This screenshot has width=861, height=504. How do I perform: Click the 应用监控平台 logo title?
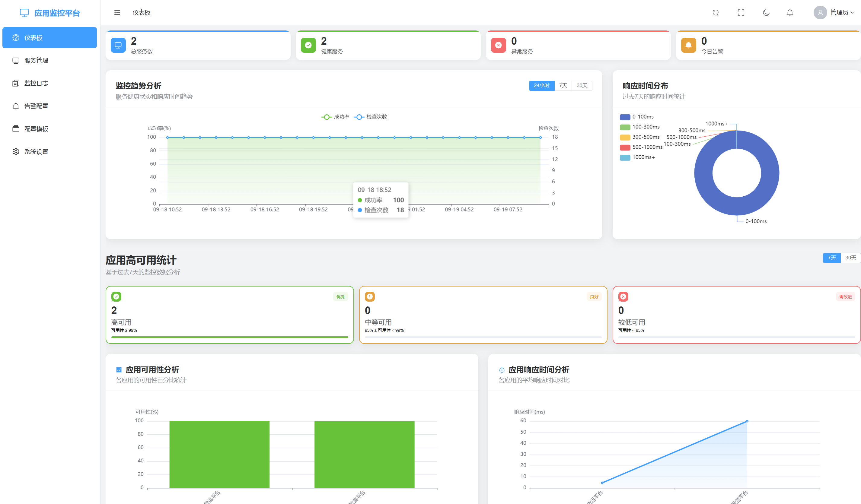point(57,13)
